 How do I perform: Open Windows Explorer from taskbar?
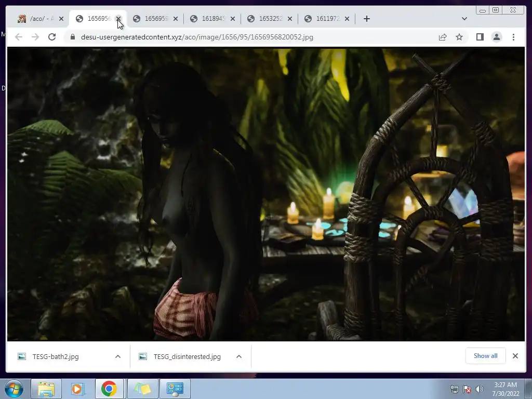[46, 389]
